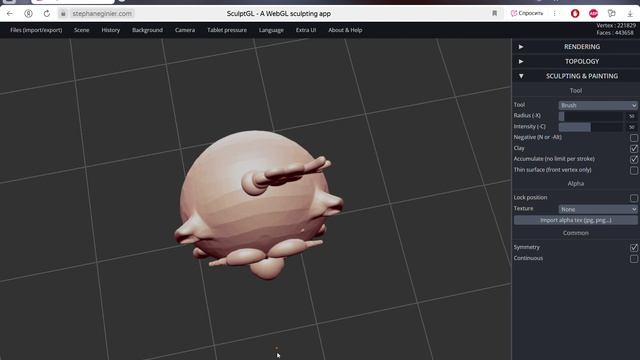Uncheck the Clay checkbox

point(633,149)
